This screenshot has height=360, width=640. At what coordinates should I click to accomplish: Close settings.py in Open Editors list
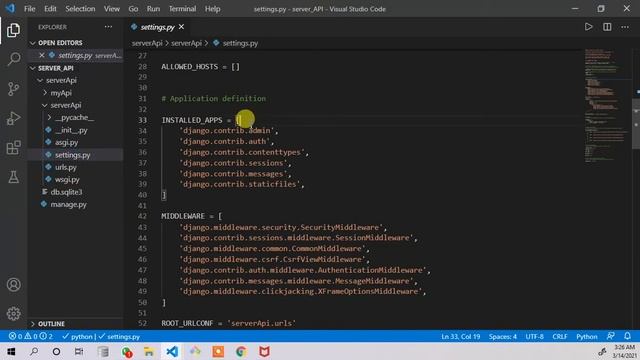click(x=42, y=55)
